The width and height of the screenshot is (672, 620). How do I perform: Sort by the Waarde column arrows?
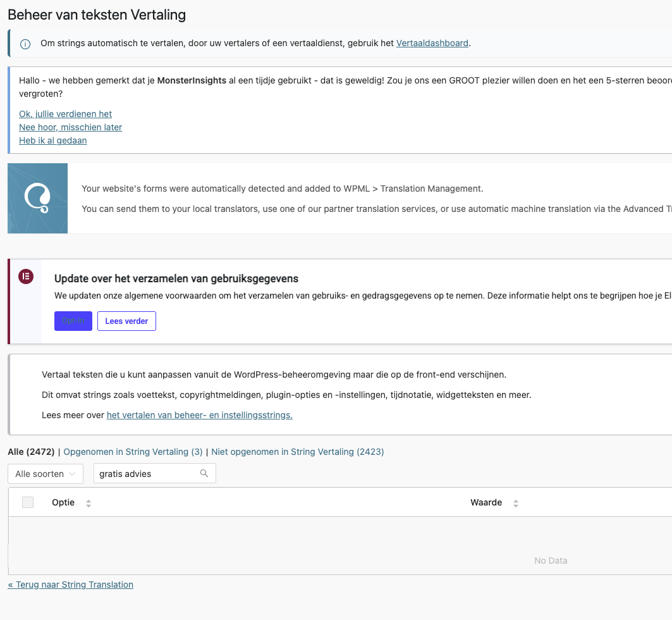pos(516,503)
